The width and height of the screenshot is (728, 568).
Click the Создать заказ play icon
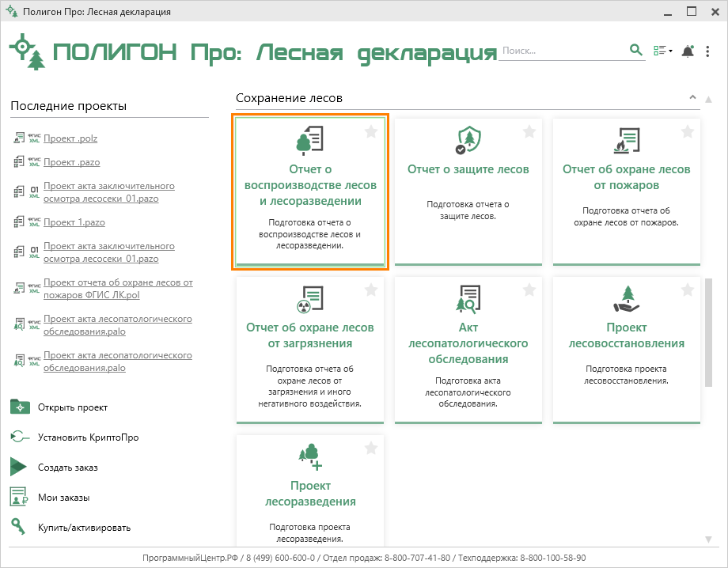coord(19,467)
